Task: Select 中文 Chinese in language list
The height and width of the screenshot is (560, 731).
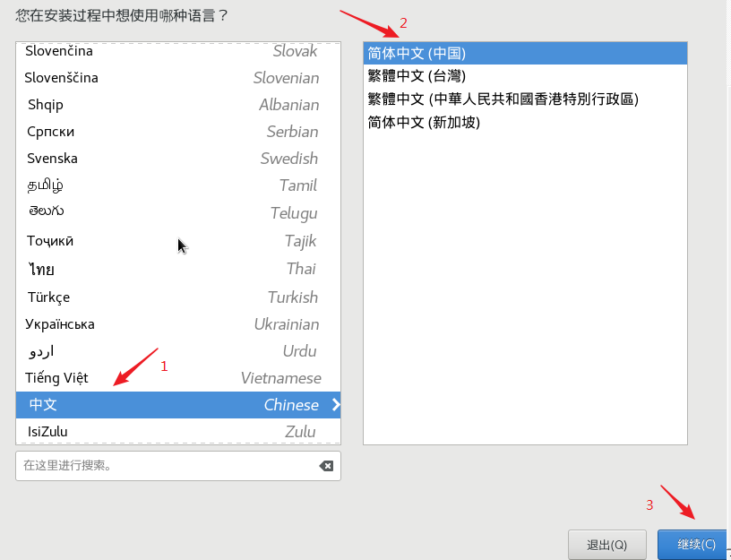Action: point(178,405)
